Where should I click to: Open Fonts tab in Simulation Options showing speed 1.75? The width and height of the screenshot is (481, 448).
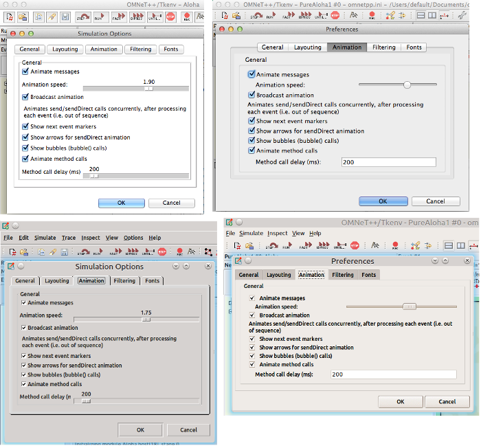152,281
